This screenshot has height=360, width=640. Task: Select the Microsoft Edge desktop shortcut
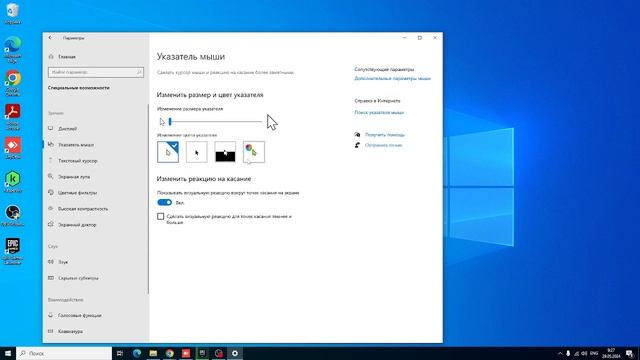tap(12, 49)
